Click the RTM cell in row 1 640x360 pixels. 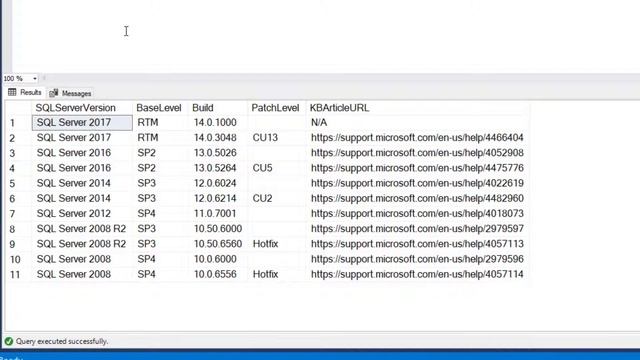[160, 122]
